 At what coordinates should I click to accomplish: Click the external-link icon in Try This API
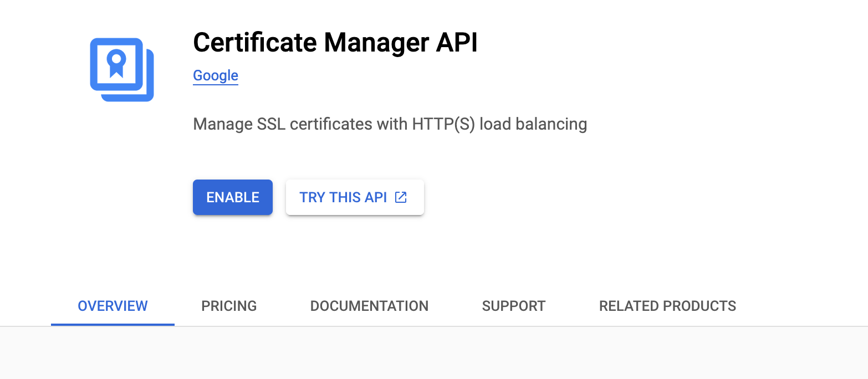(401, 197)
